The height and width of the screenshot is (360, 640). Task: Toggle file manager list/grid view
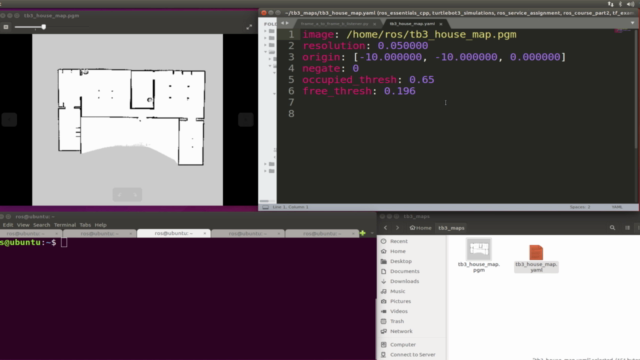[627, 228]
